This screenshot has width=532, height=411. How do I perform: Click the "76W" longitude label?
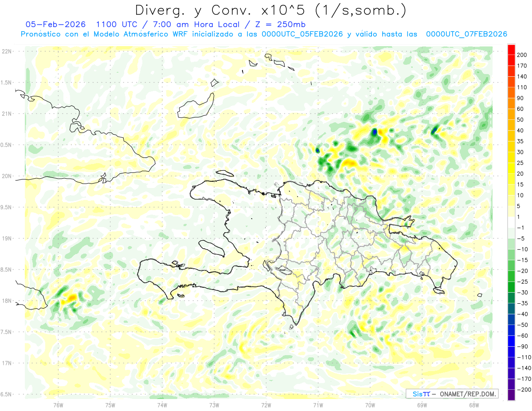[58, 405]
